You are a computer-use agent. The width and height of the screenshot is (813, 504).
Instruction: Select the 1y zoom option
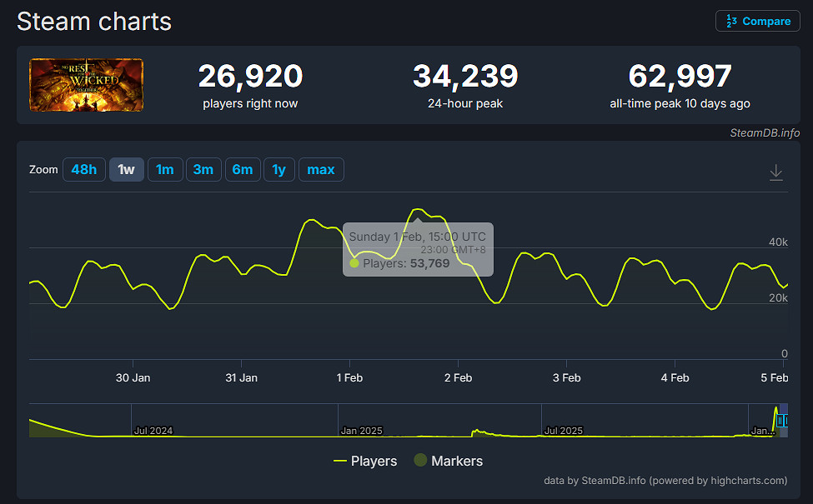[279, 170]
